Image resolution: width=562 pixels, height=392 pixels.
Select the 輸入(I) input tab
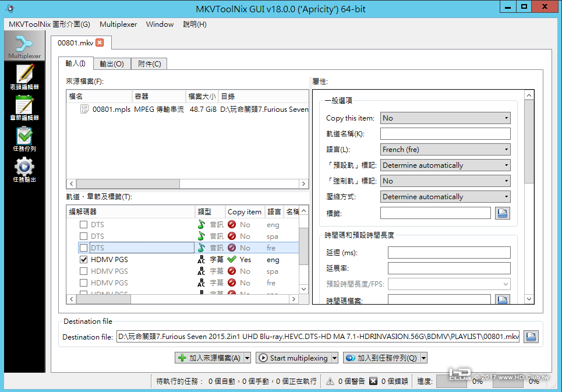click(76, 63)
